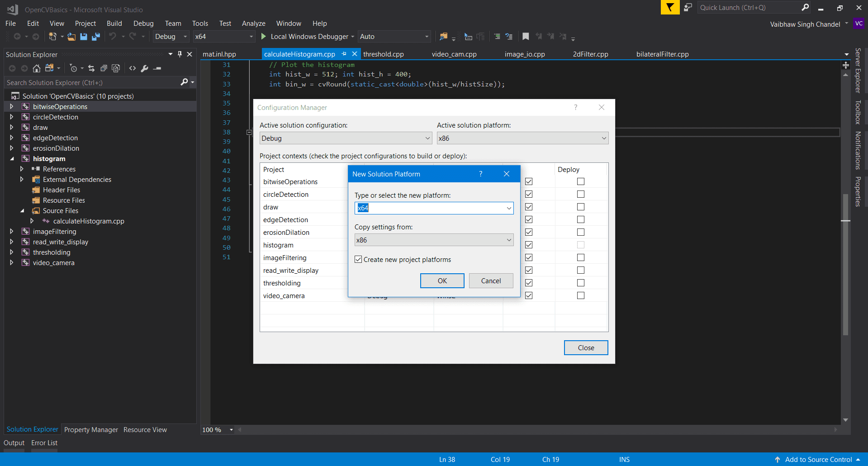
Task: Click the Undo toolbar icon
Action: [x=114, y=37]
